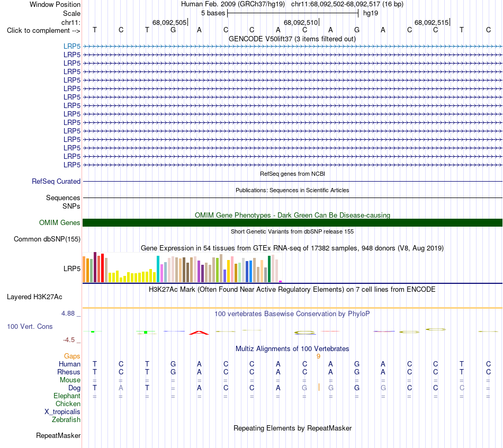
Task: Open the H3K27Ac Mark track title
Action: coord(292,290)
